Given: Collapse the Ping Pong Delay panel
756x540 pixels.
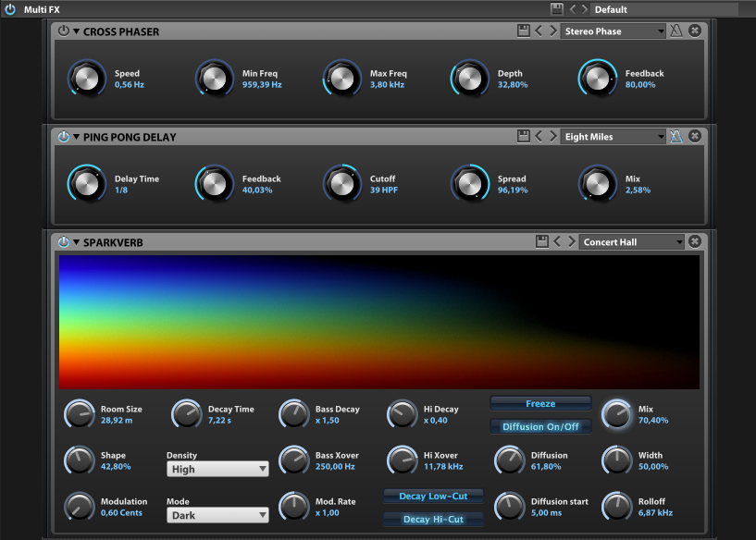Looking at the screenshot, I should [x=76, y=137].
